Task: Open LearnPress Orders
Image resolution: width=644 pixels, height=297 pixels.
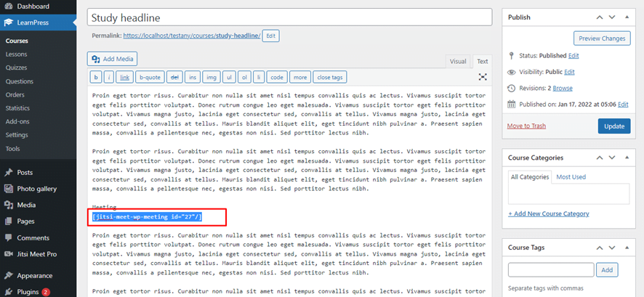Action: coord(15,94)
